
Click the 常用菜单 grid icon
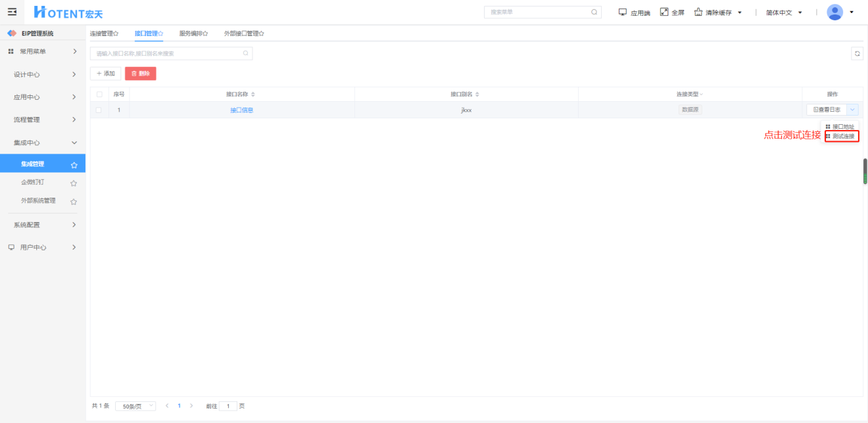[x=11, y=51]
